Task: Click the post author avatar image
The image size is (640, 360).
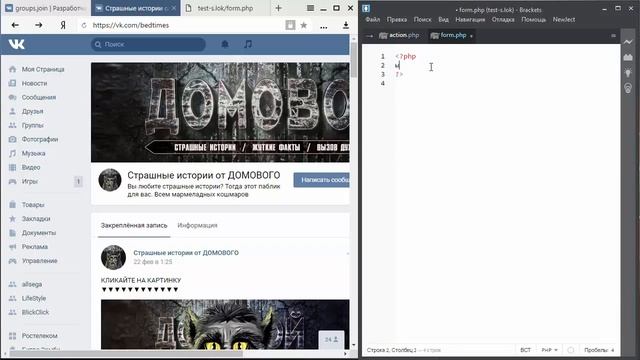Action: [x=113, y=257]
